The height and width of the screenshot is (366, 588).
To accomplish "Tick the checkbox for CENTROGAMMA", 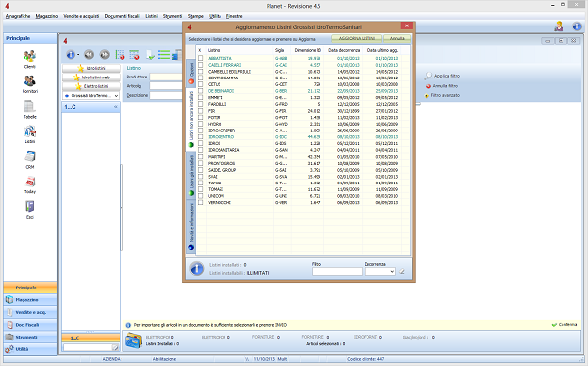I will pos(201,78).
